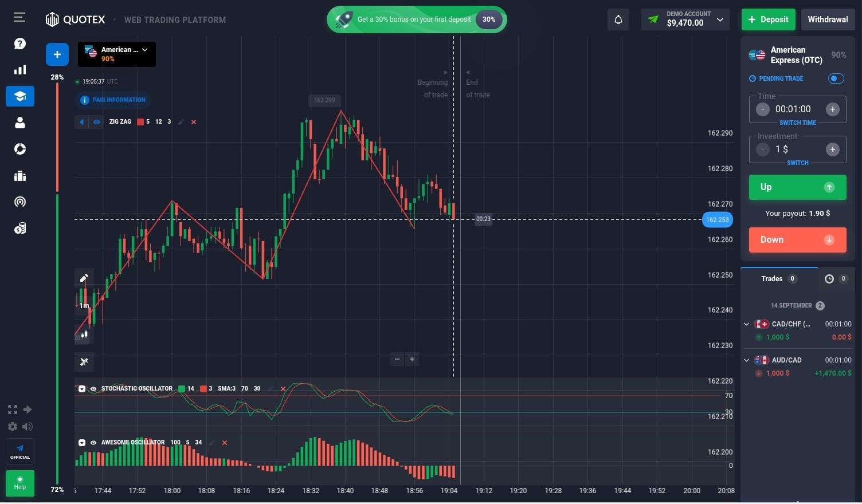Expand the AUD/CAD trade entry
This screenshot has height=504, width=862.
coord(746,360)
